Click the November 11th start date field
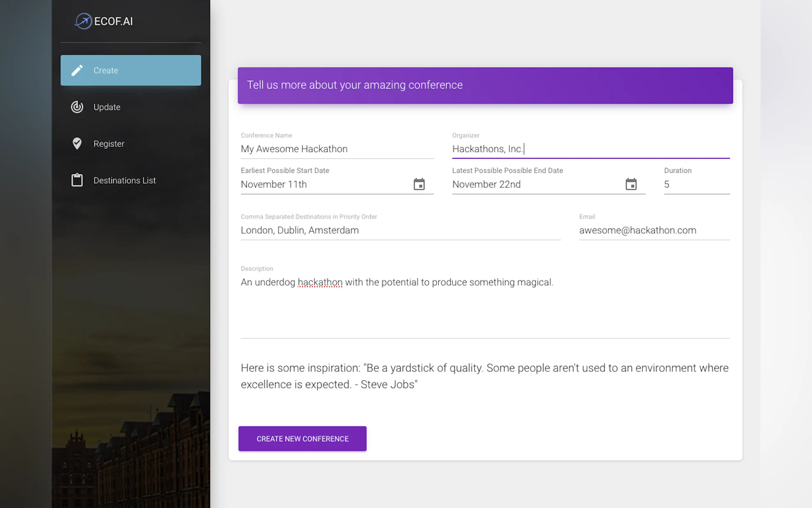 coord(322,184)
